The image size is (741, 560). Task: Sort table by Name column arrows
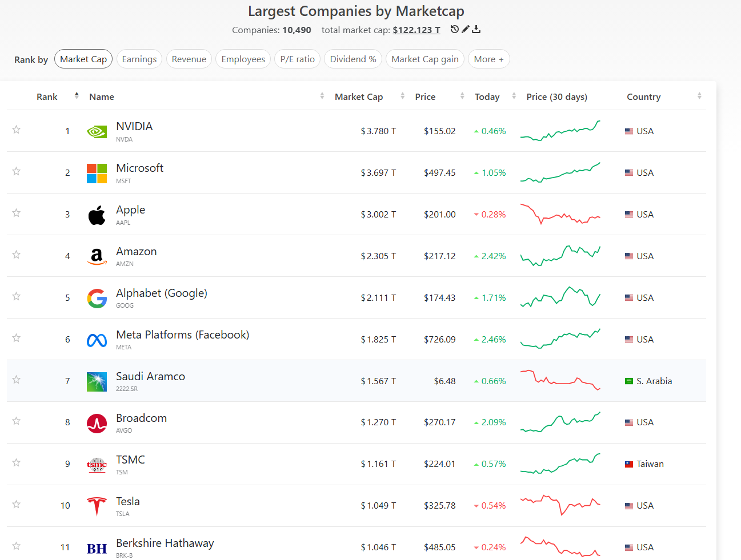pyautogui.click(x=322, y=96)
